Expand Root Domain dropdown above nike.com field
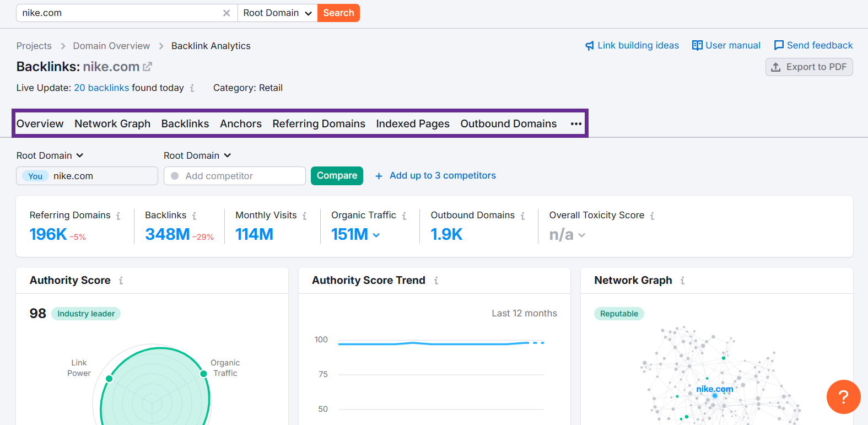 pos(50,155)
